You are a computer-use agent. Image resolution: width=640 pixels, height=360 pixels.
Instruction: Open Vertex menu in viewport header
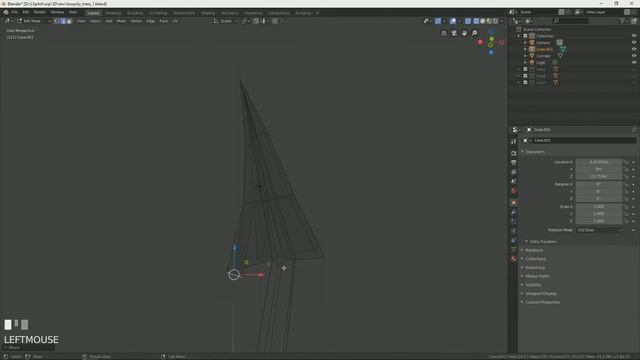136,21
